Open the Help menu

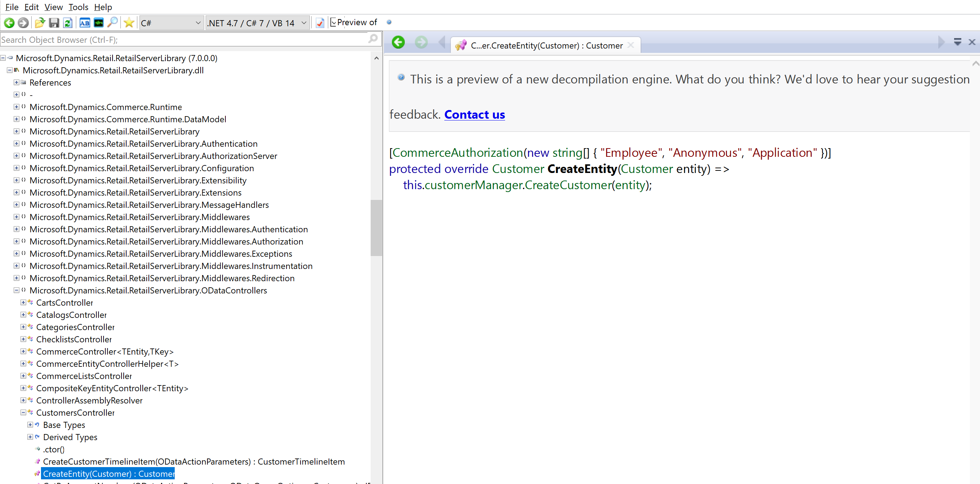[103, 7]
